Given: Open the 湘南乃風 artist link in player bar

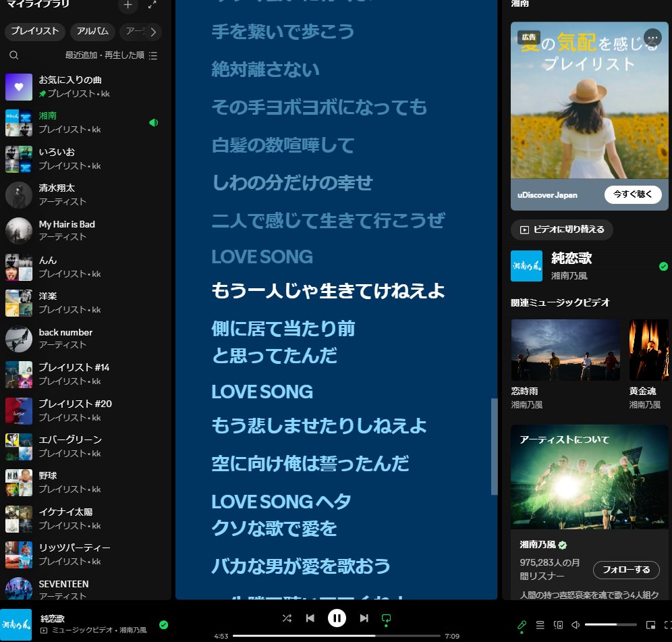Looking at the screenshot, I should (133, 630).
